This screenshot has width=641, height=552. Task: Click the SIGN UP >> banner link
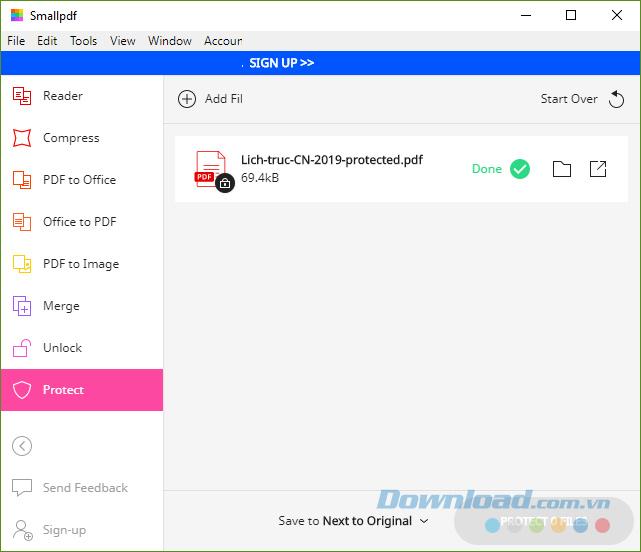point(282,63)
